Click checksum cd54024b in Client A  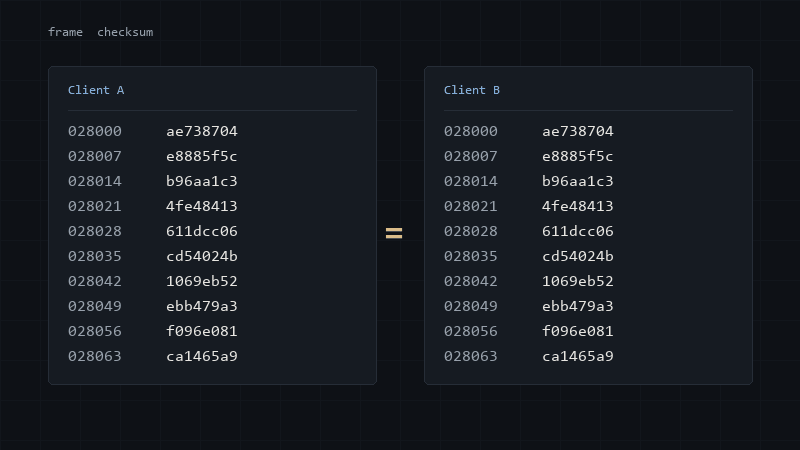pyautogui.click(x=202, y=256)
